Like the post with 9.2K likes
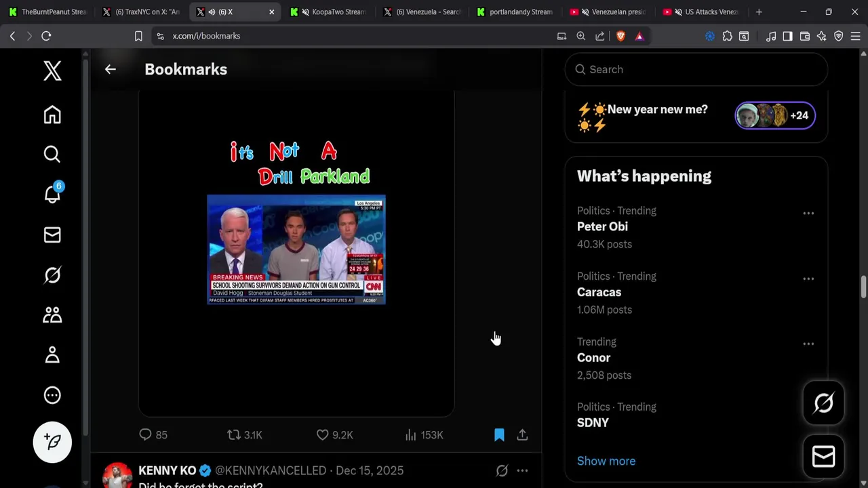868x488 pixels. tap(335, 435)
